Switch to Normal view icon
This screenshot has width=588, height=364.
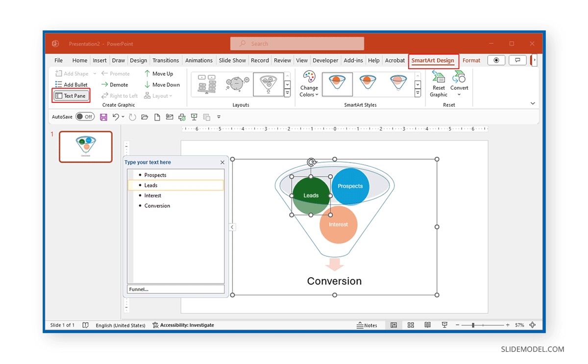click(x=393, y=325)
